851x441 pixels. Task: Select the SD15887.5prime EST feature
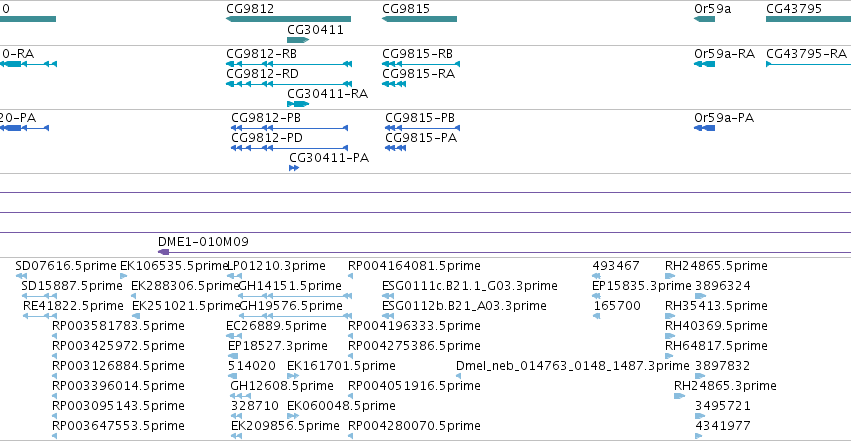click(x=39, y=296)
